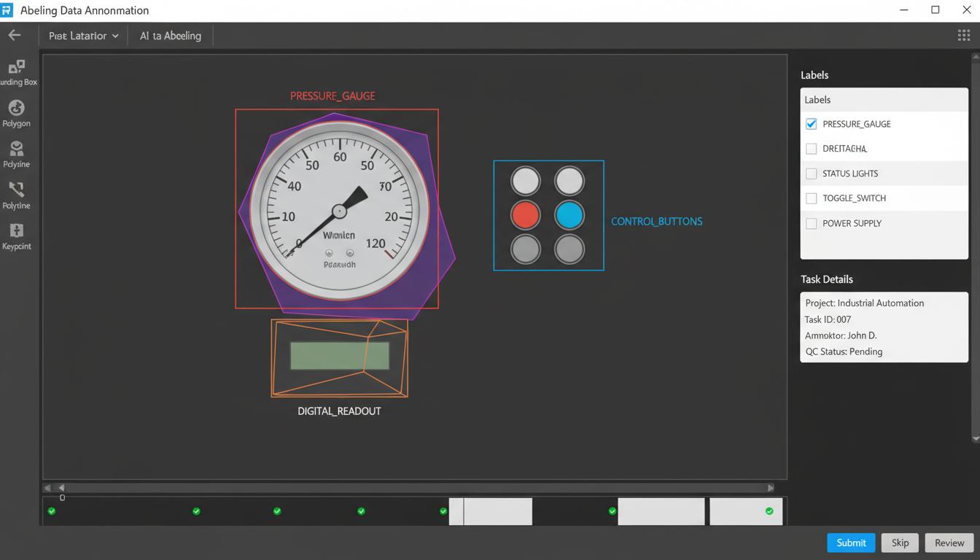Open Review for this task
The image size is (980, 560).
tap(949, 542)
